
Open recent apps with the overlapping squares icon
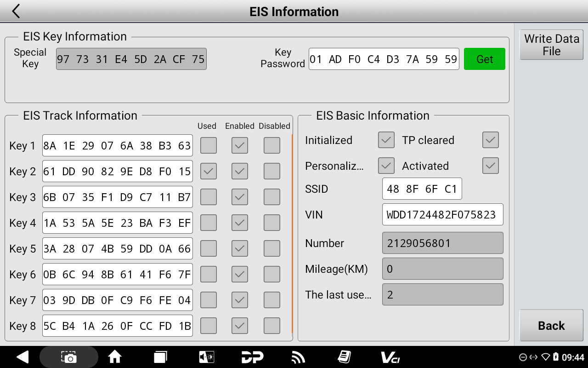click(160, 357)
